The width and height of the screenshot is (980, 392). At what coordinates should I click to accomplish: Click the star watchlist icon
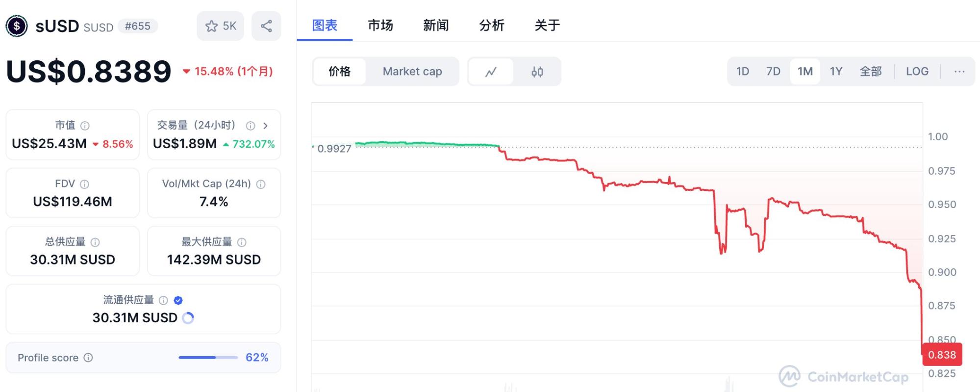(212, 26)
